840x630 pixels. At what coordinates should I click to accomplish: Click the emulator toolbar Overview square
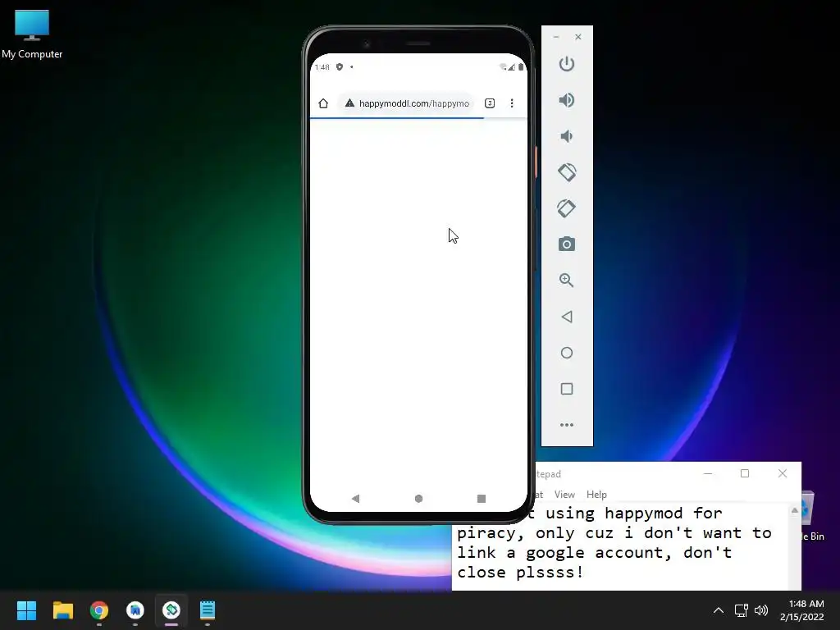(x=566, y=389)
